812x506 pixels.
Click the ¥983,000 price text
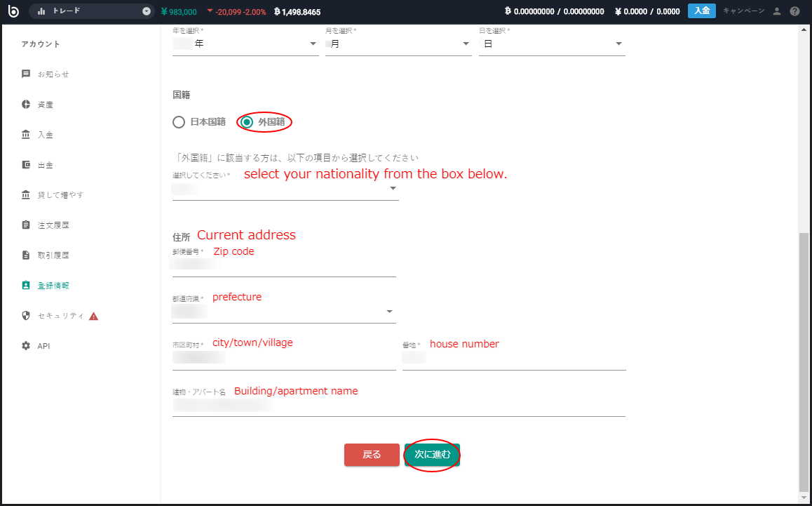click(x=179, y=11)
